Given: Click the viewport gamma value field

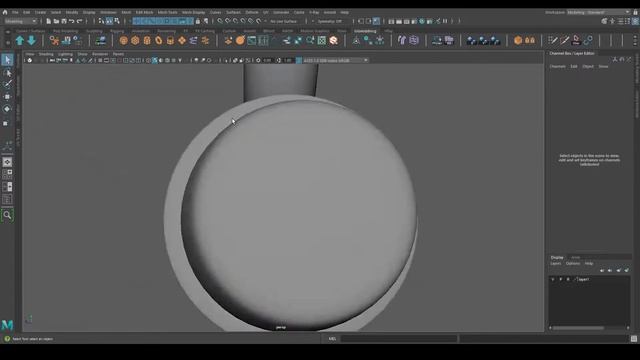Looking at the screenshot, I should [288, 60].
